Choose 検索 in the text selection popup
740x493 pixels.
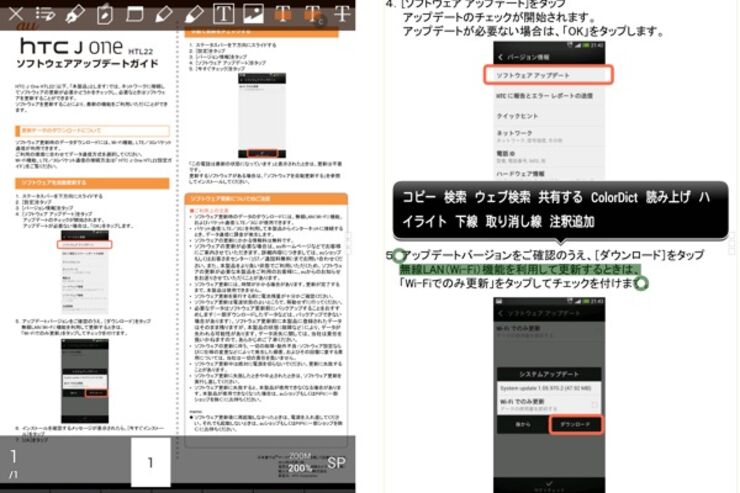tap(455, 197)
